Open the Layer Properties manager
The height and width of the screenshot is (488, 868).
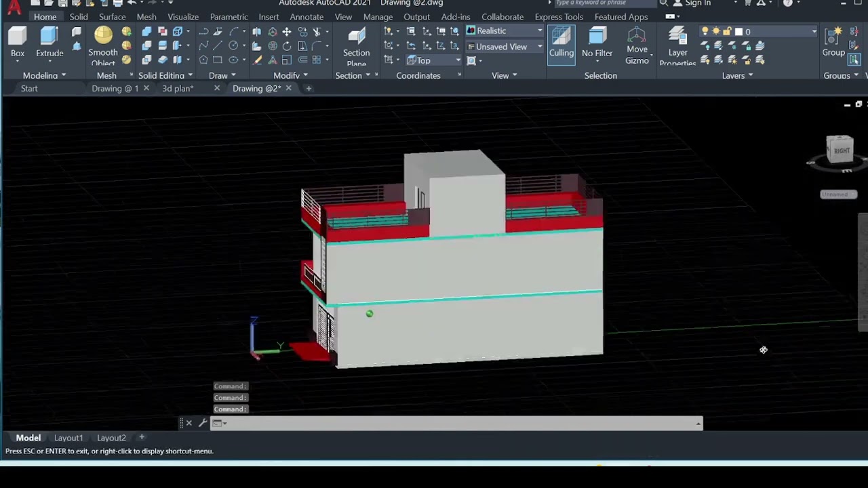coord(677,46)
